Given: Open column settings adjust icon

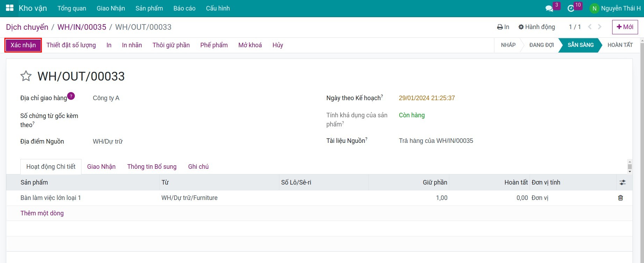Looking at the screenshot, I should (x=622, y=182).
